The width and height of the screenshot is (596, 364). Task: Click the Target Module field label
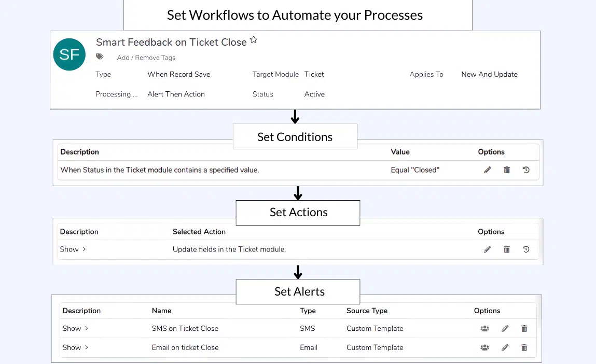point(275,75)
